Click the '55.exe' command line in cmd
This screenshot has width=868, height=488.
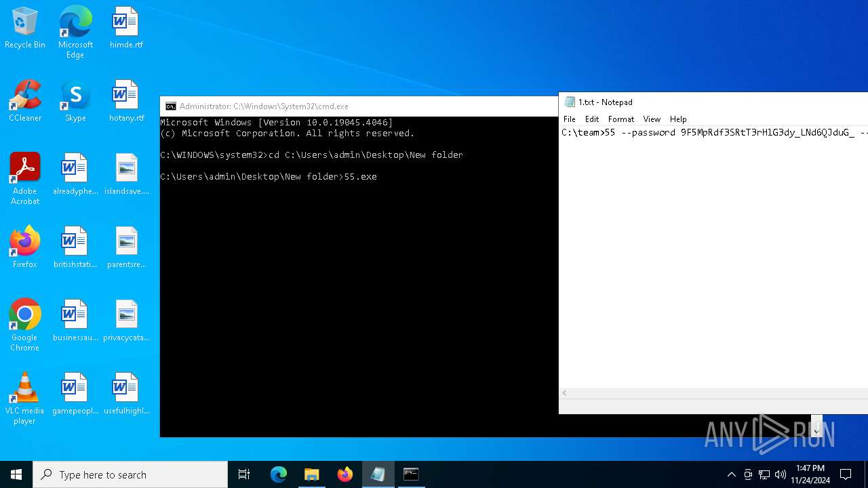pos(269,177)
